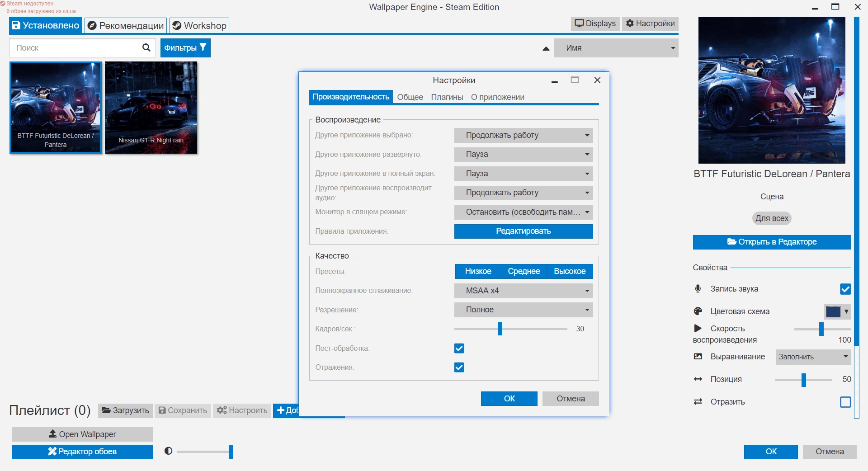Open Цветовая схема color swatch
This screenshot has width=868, height=471.
(838, 311)
